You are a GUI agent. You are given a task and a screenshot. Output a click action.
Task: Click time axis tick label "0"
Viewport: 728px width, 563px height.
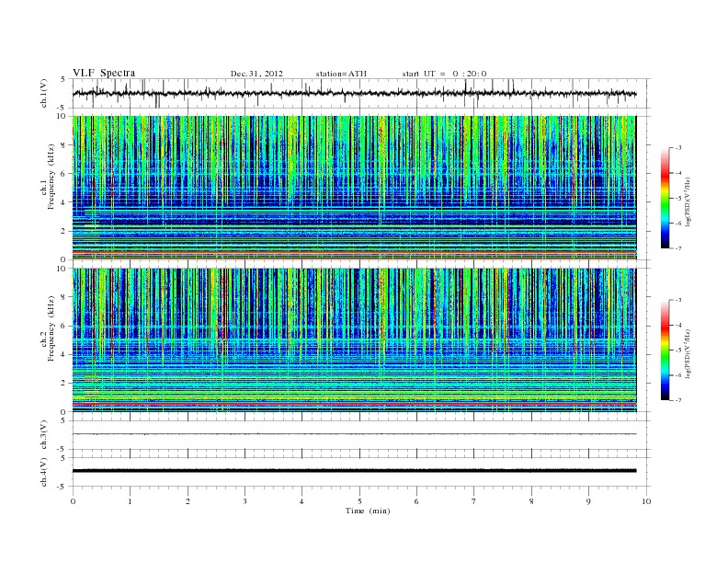click(73, 501)
